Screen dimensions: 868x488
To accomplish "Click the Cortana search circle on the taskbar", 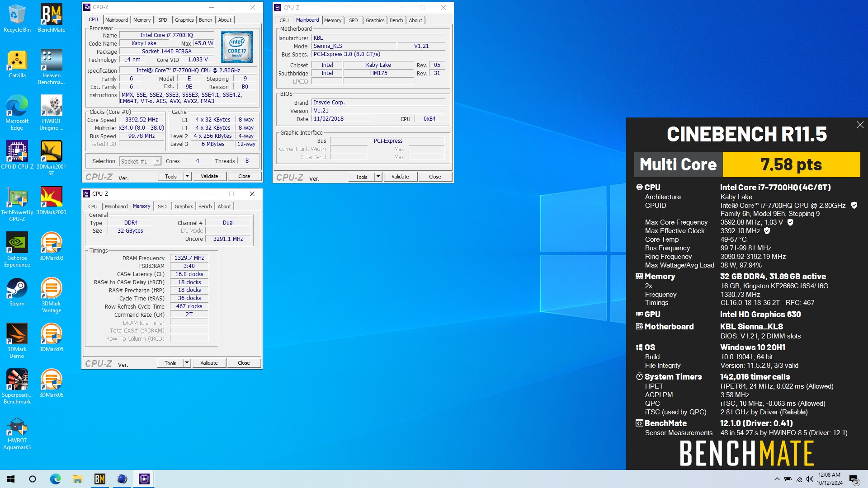I will [x=33, y=479].
